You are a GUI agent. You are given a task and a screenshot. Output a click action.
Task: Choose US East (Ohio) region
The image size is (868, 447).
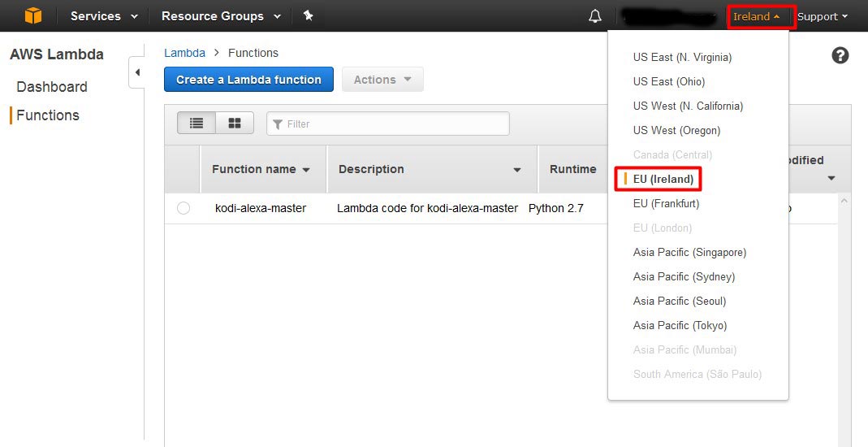point(669,81)
